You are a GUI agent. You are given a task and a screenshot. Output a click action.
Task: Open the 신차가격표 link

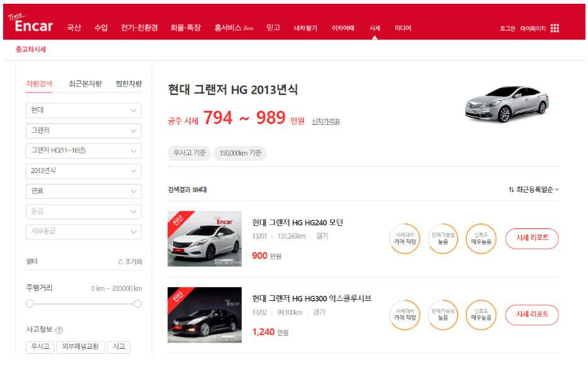(326, 121)
